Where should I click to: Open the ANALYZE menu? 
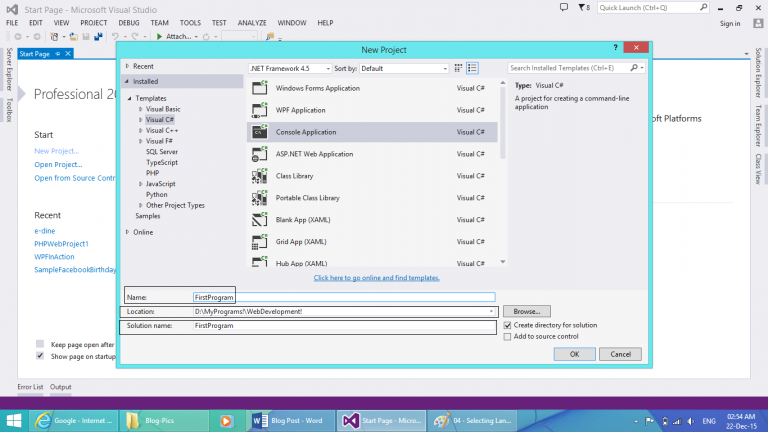(252, 23)
